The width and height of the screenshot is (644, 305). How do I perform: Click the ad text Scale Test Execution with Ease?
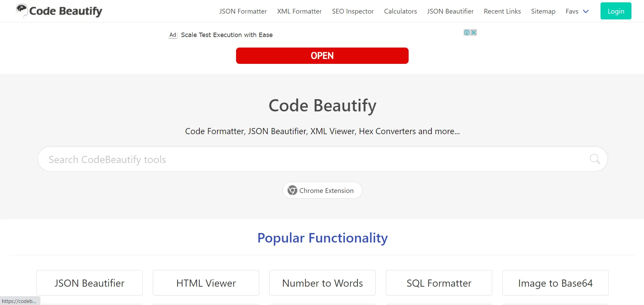click(x=227, y=35)
